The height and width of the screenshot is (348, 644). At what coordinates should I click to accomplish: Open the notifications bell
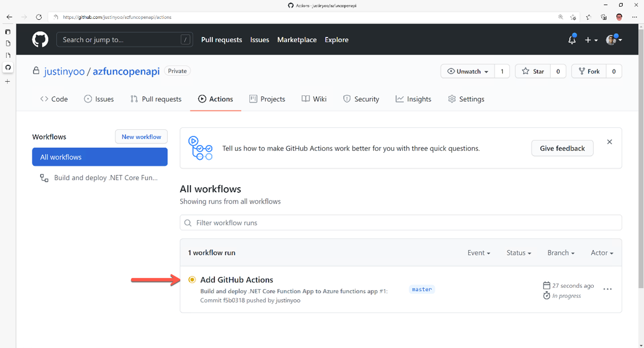click(572, 40)
